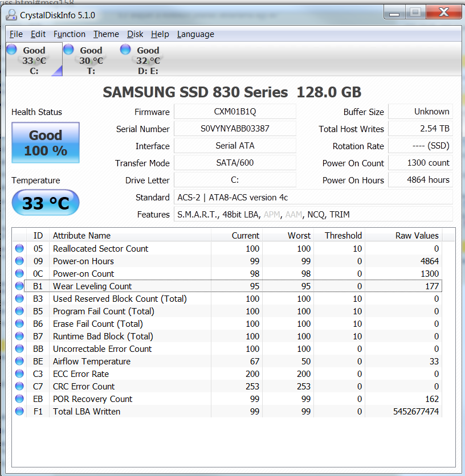Click the Interface field Serial ATA
The image size is (465, 476).
coord(235,146)
